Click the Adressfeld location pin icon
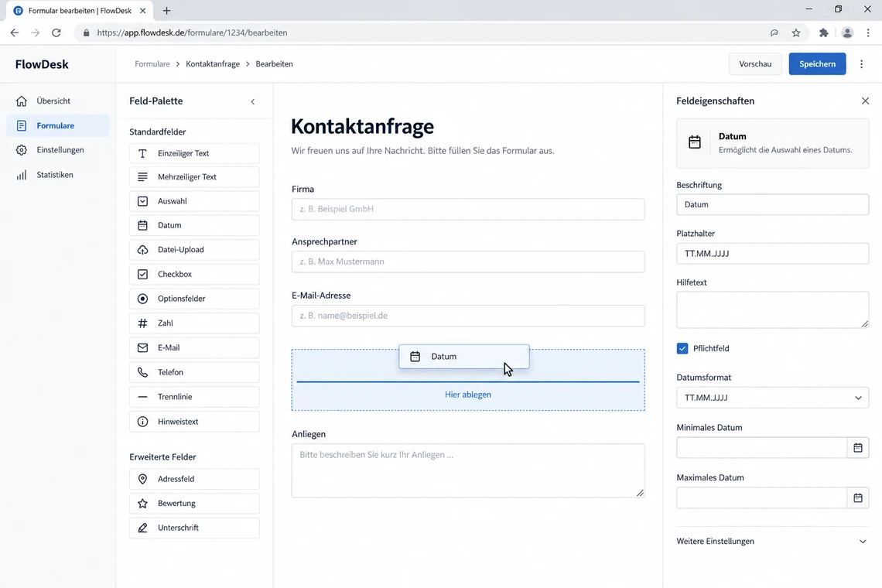This screenshot has height=588, width=882. coord(142,479)
